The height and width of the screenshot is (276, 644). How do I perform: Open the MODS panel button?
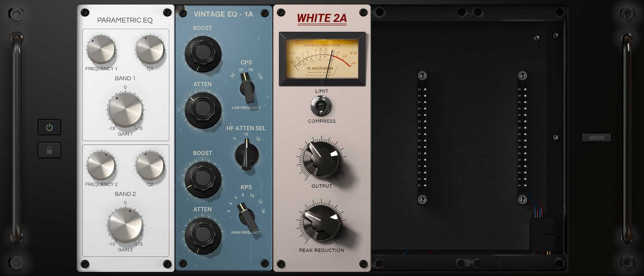pyautogui.click(x=597, y=137)
